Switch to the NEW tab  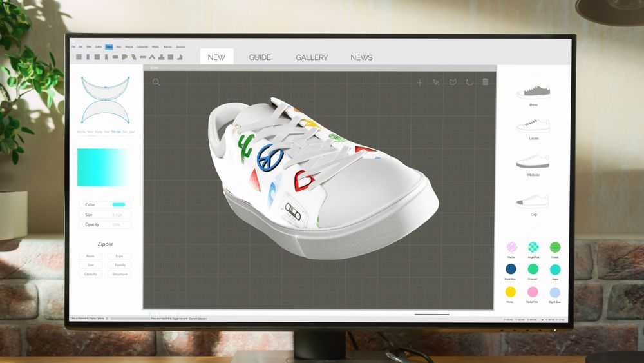click(216, 57)
